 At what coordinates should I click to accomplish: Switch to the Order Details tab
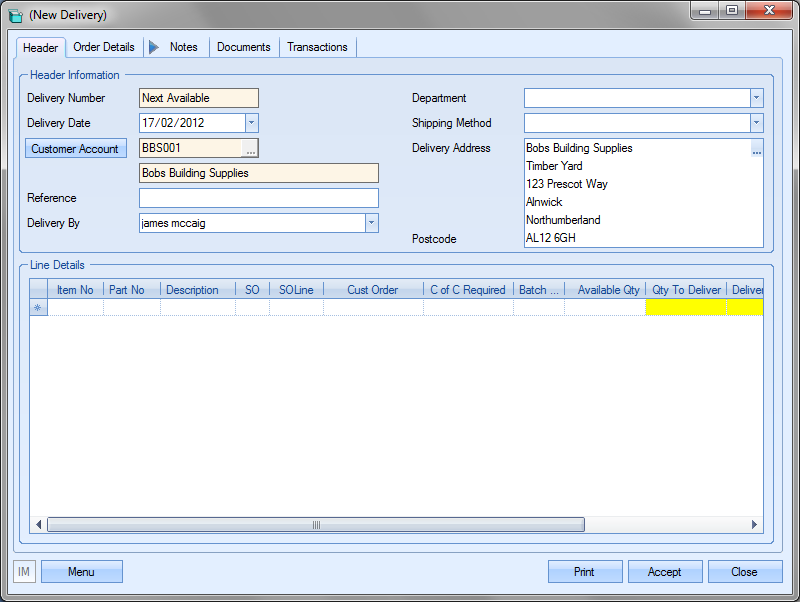click(104, 47)
